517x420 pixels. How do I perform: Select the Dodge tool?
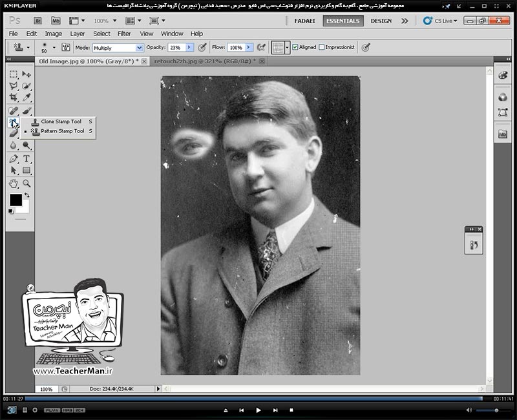(26, 145)
